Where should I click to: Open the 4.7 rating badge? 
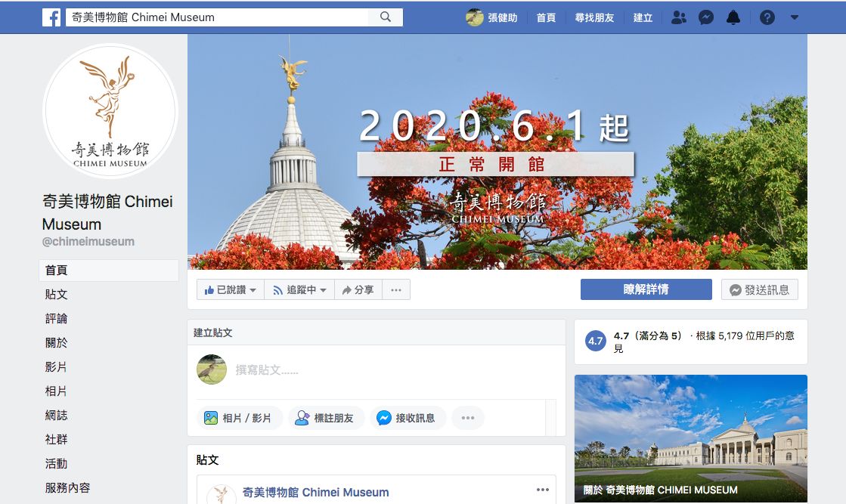click(x=596, y=341)
